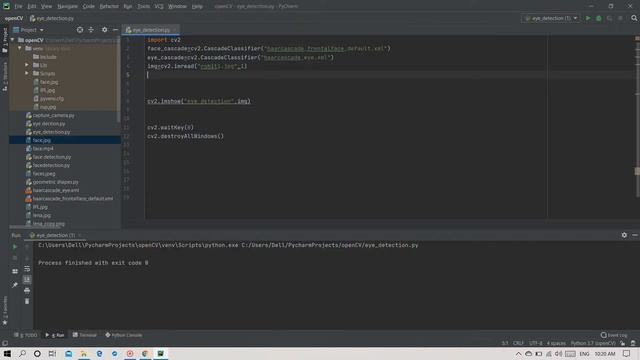Select the eye_detection (1) Run tab
Viewport: 640px width, 360px height.
click(x=55, y=235)
